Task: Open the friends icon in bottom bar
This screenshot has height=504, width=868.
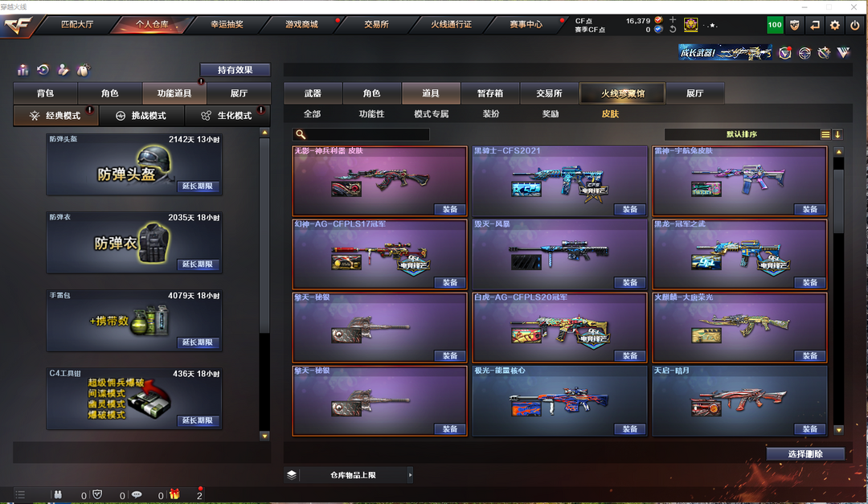Action: point(58,494)
